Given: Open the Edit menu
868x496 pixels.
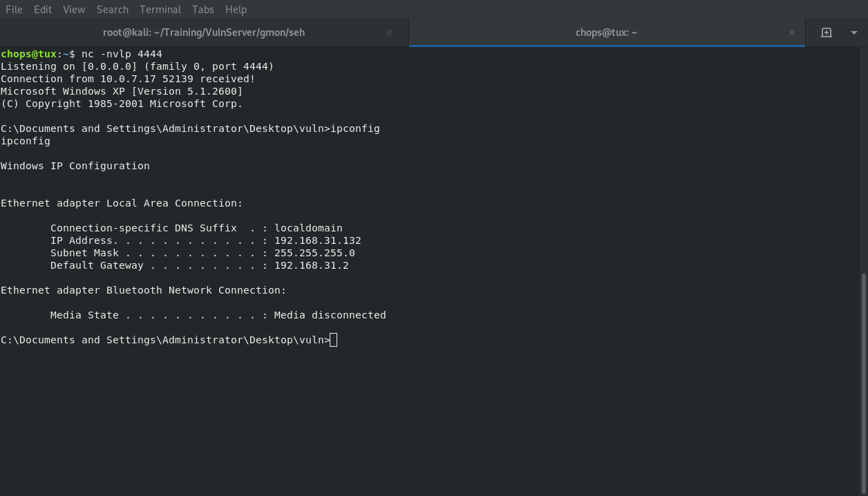Looking at the screenshot, I should point(43,10).
